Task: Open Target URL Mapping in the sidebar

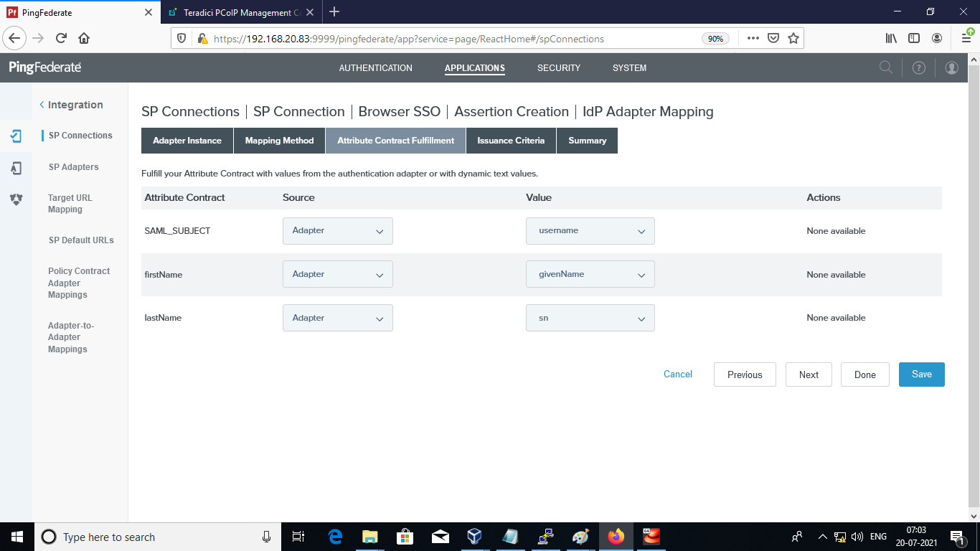Action: [70, 204]
